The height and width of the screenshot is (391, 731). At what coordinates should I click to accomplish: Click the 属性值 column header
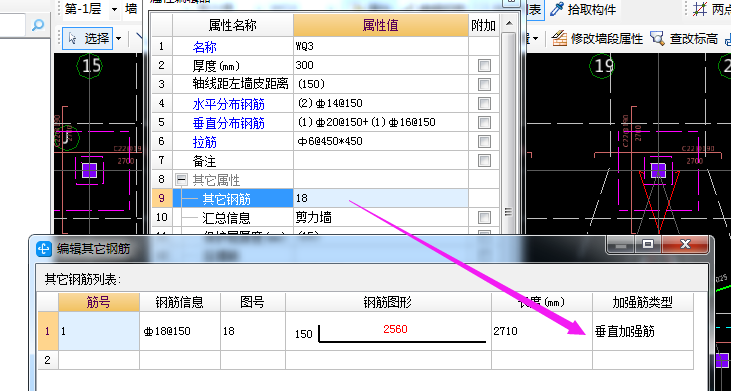(380, 25)
